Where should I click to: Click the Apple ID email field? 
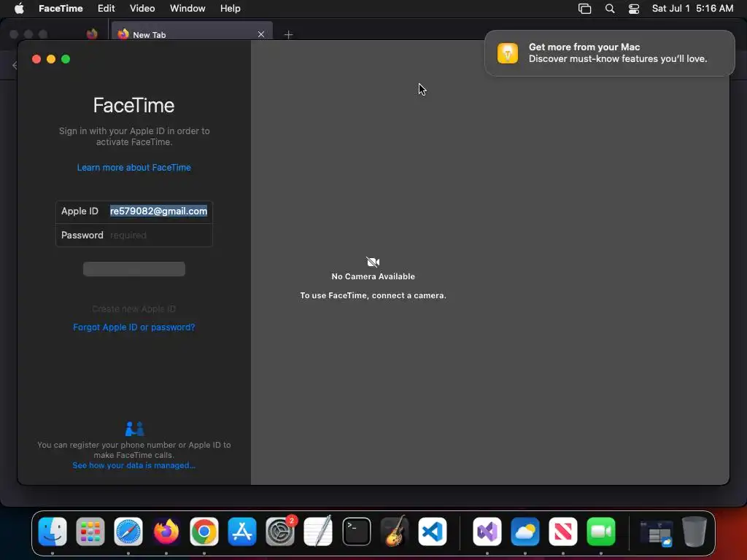160,211
